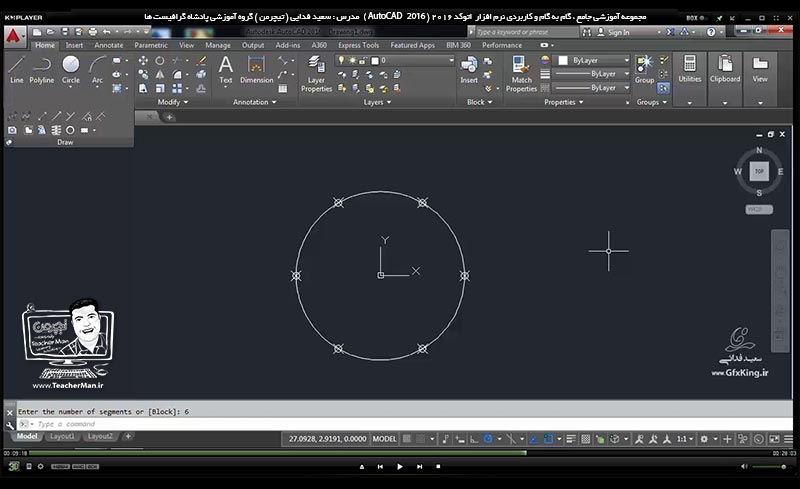This screenshot has width=800, height=489.
Task: Toggle grid display in status bar
Action: click(x=407, y=439)
